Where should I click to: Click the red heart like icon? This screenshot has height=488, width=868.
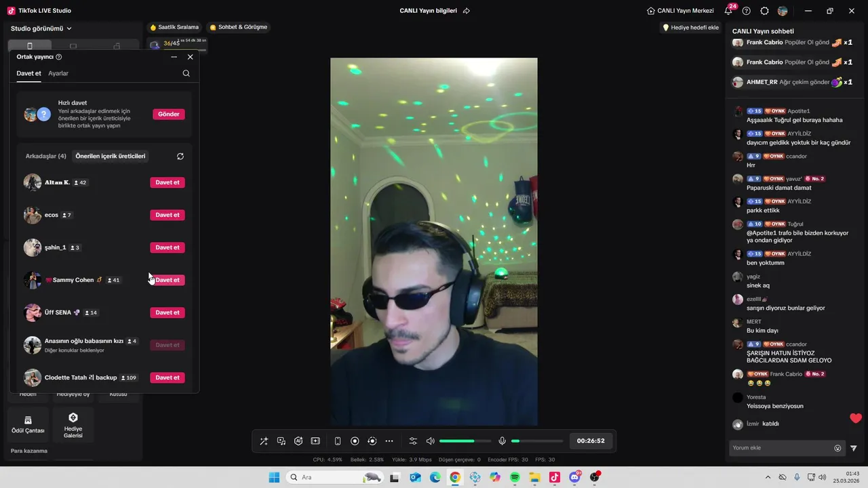856,418
